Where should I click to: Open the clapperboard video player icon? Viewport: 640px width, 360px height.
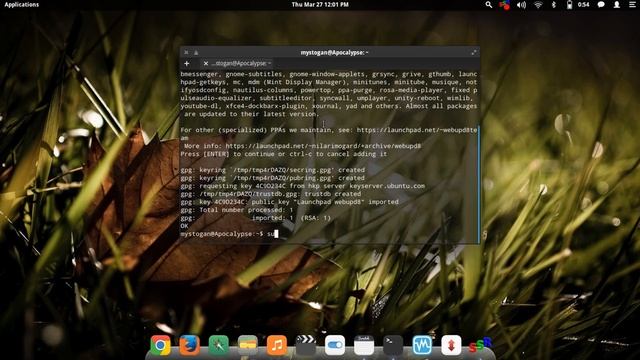(x=306, y=345)
